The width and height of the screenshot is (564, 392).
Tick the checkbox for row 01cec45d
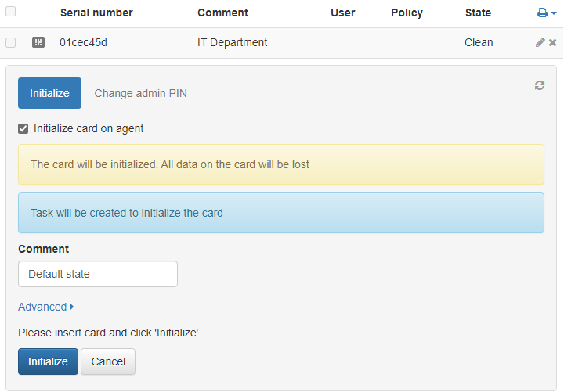point(11,43)
